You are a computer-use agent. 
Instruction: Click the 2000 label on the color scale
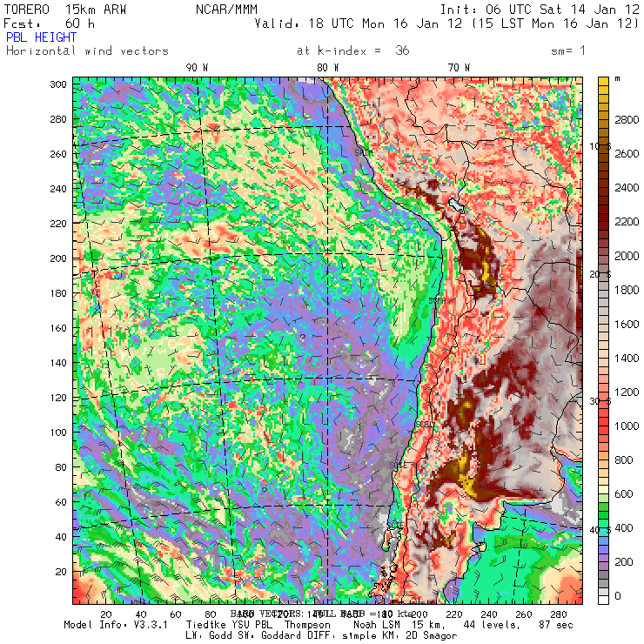tap(627, 256)
